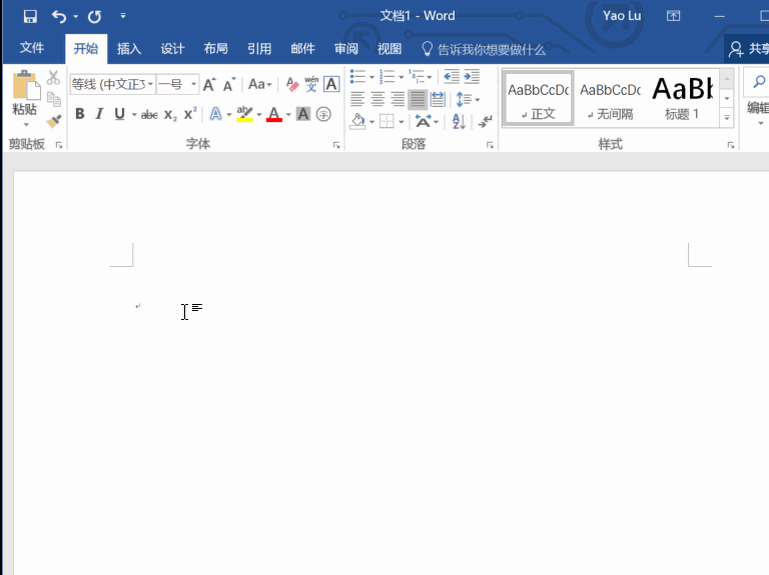Apply a multilevel list
Image resolution: width=769 pixels, height=575 pixels.
click(x=416, y=77)
